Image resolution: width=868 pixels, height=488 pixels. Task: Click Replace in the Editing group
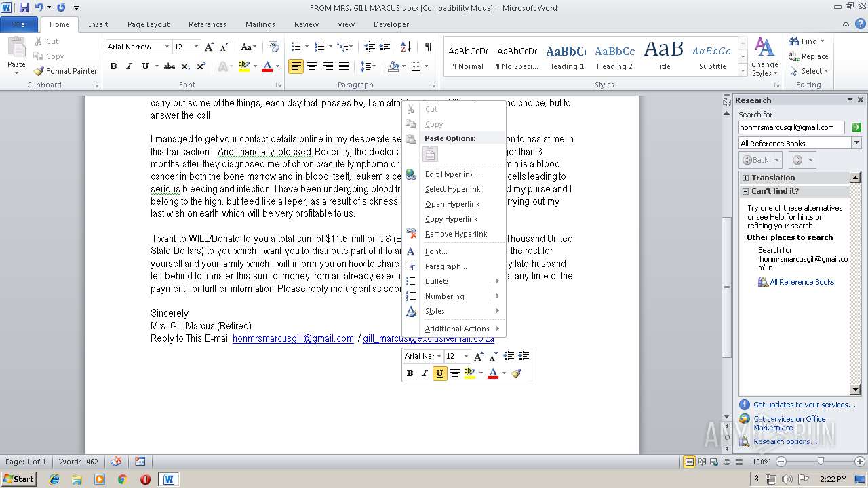point(808,56)
